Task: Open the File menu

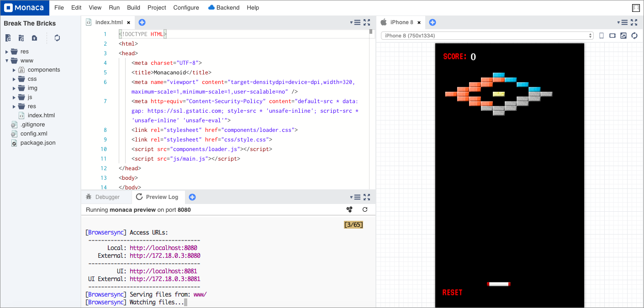Action: 59,8
